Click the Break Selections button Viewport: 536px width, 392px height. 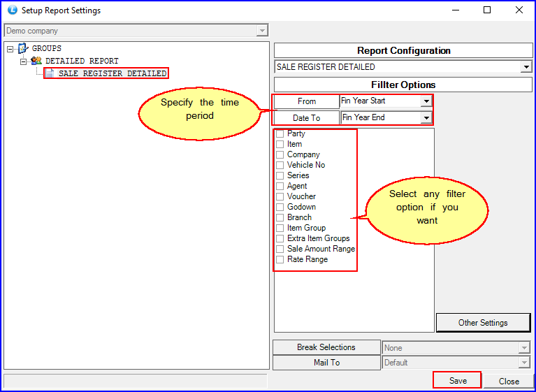[326, 347]
